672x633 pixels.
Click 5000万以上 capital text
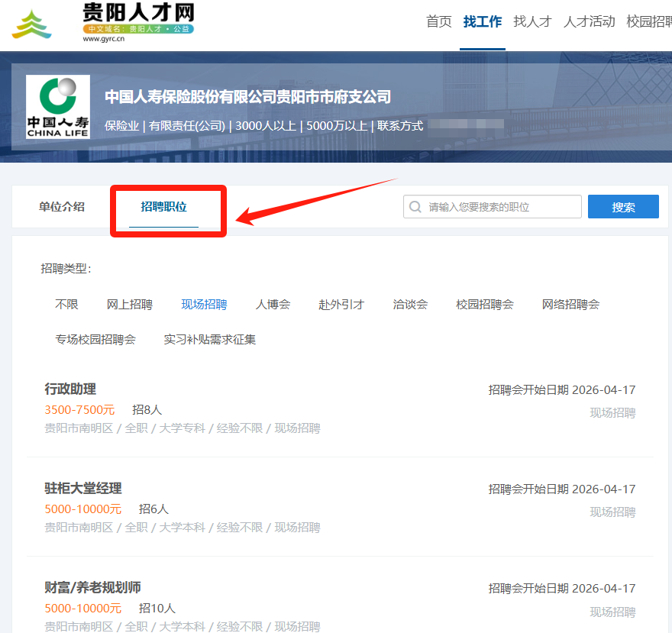(337, 125)
